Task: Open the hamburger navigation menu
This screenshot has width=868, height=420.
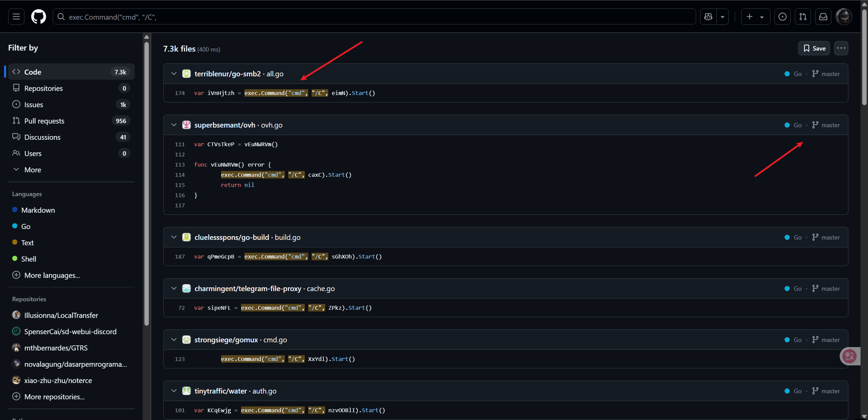Action: point(16,17)
